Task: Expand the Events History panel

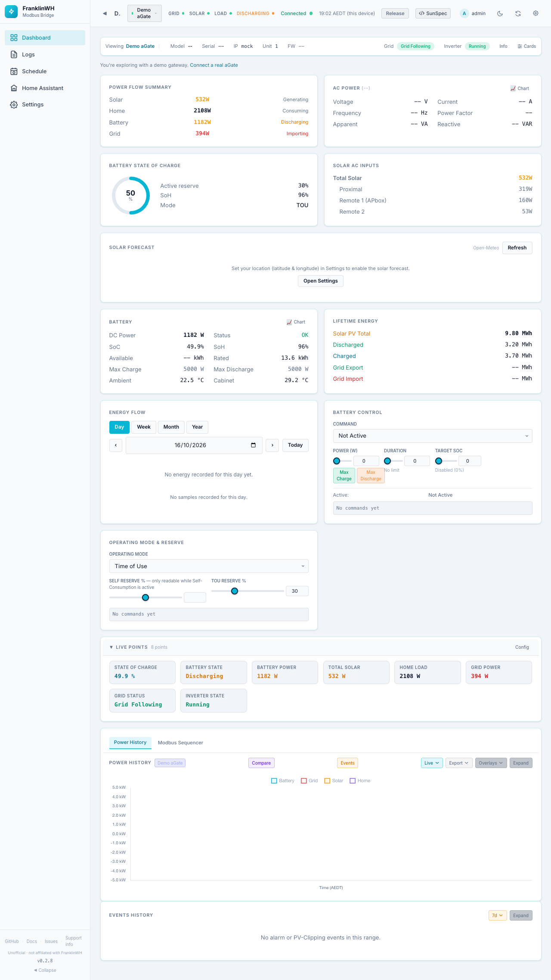Action: point(521,915)
